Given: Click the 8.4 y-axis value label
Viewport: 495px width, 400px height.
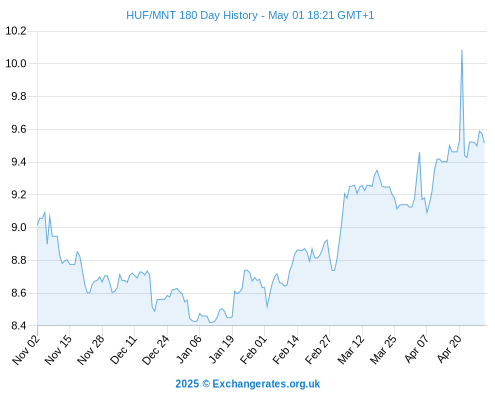Looking at the screenshot, I should tap(19, 325).
